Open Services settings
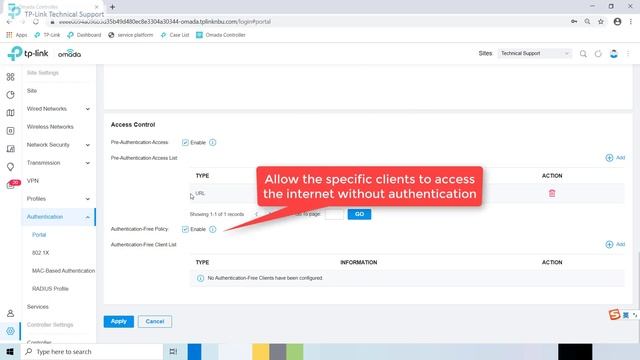The height and width of the screenshot is (360, 640). pyautogui.click(x=38, y=307)
